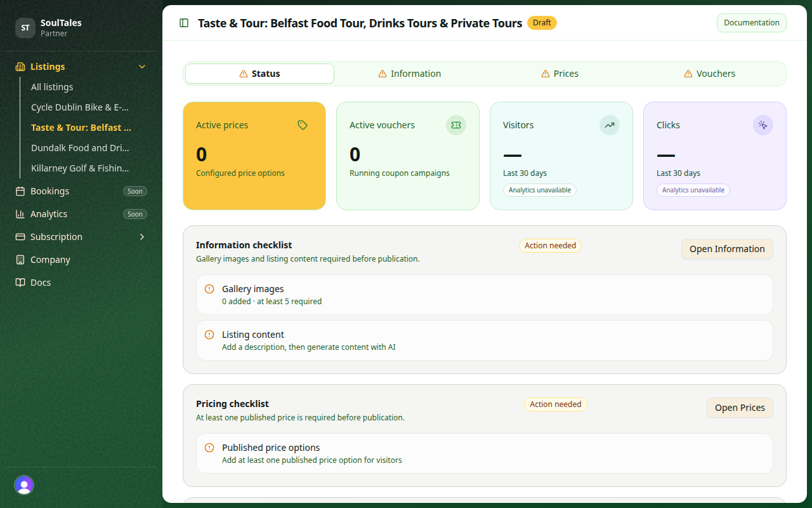The height and width of the screenshot is (508, 812).
Task: Click the Docs book icon
Action: coord(20,283)
